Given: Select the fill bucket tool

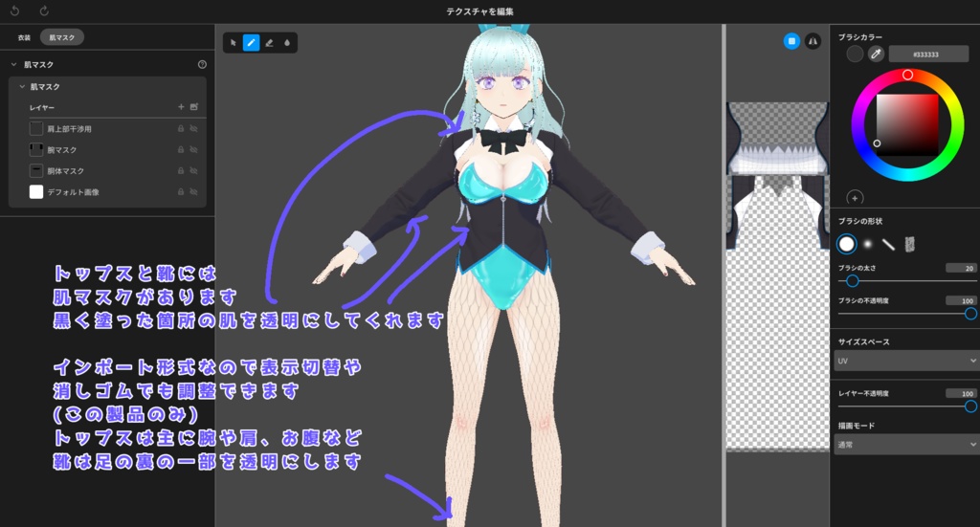Looking at the screenshot, I should (x=287, y=42).
